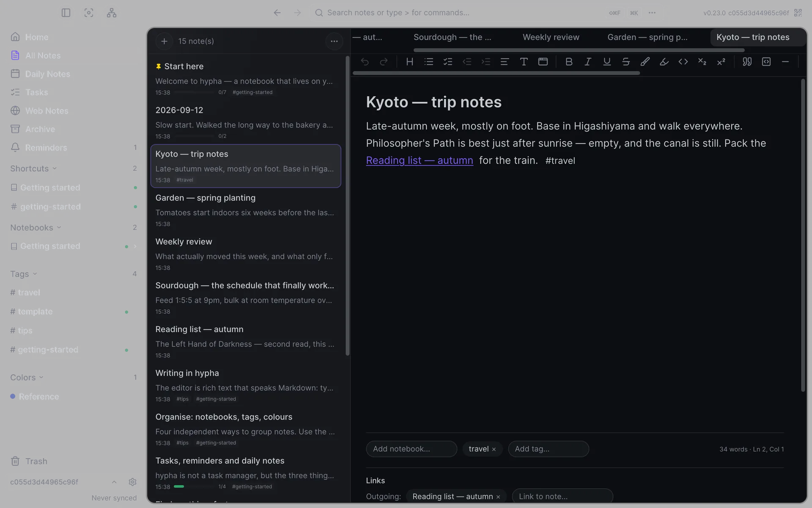Apply superscript formatting
The height and width of the screenshot is (508, 812).
(721, 62)
